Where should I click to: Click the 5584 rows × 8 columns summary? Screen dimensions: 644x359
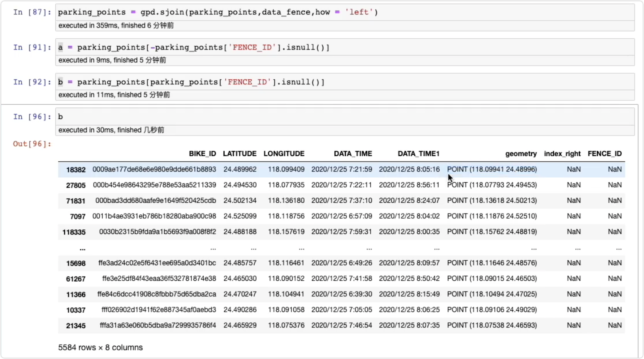(x=100, y=348)
